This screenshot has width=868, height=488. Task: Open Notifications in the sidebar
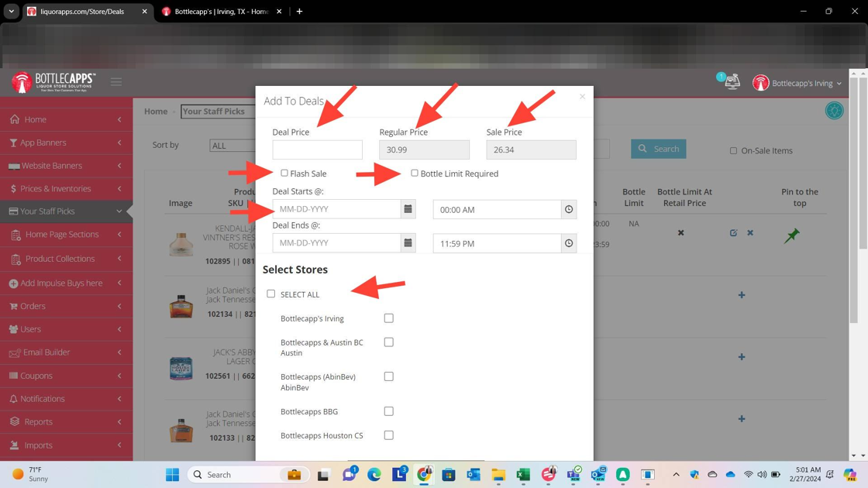pyautogui.click(x=67, y=399)
